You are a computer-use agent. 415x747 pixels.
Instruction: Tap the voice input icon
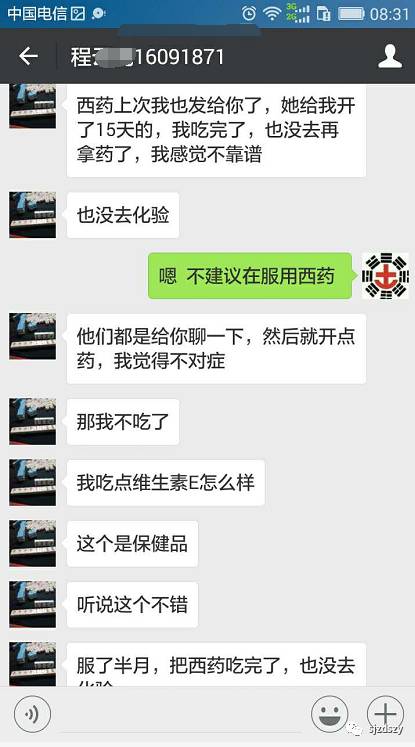click(x=32, y=713)
